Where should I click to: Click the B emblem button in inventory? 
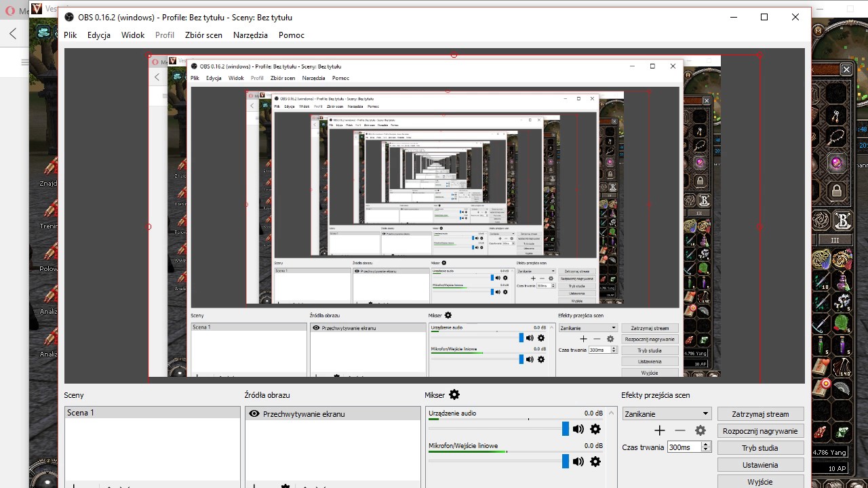tap(842, 220)
